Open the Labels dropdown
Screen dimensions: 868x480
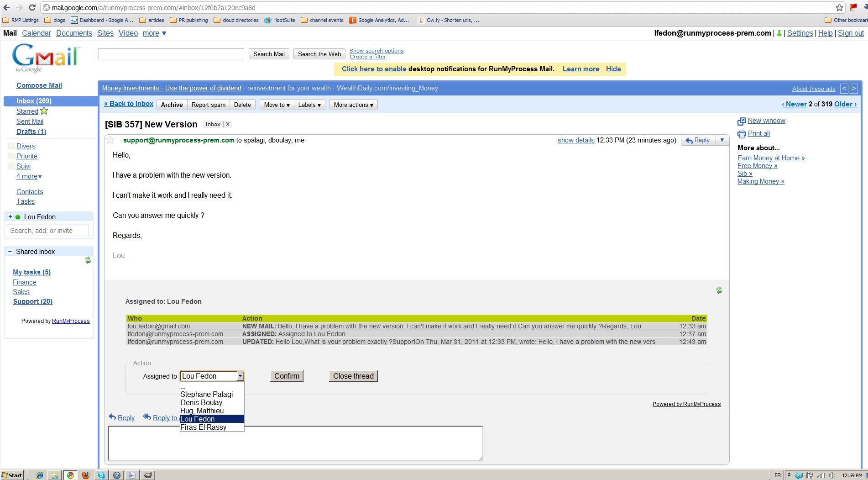[x=309, y=105]
